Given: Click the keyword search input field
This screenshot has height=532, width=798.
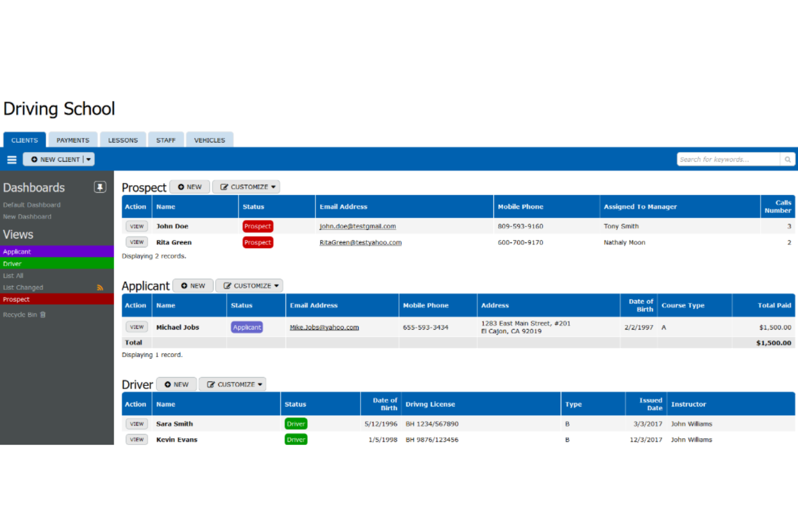Looking at the screenshot, I should click(728, 159).
